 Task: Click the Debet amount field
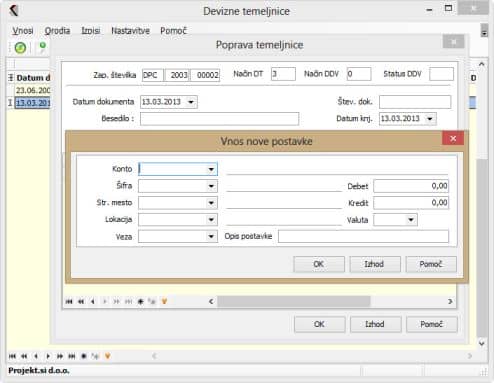(x=411, y=186)
